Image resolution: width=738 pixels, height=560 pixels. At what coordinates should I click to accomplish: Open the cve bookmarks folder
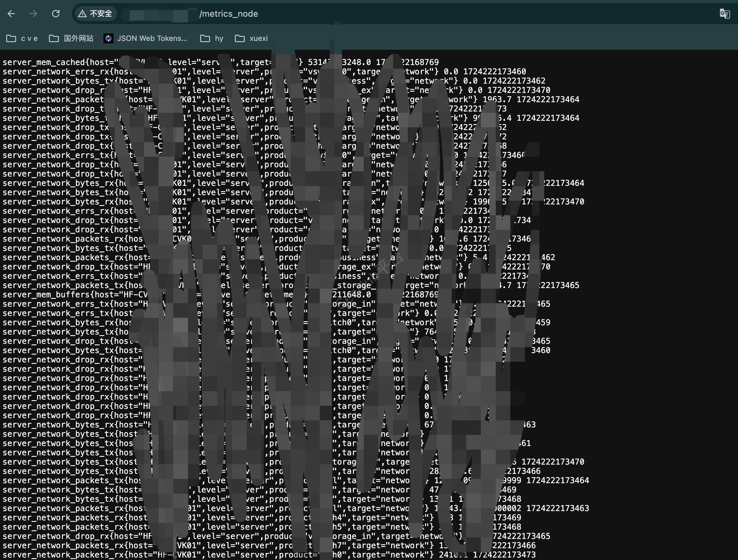coord(22,38)
